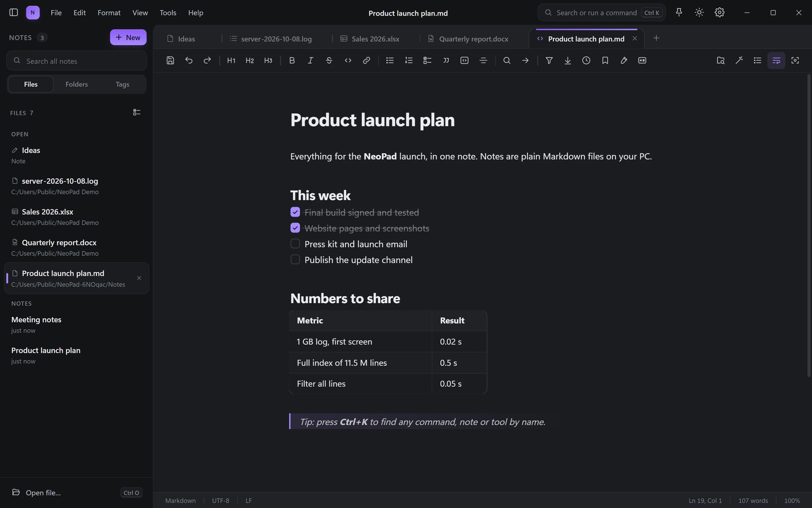Click the list icon beside the magic wand
The width and height of the screenshot is (812, 508).
click(x=758, y=60)
